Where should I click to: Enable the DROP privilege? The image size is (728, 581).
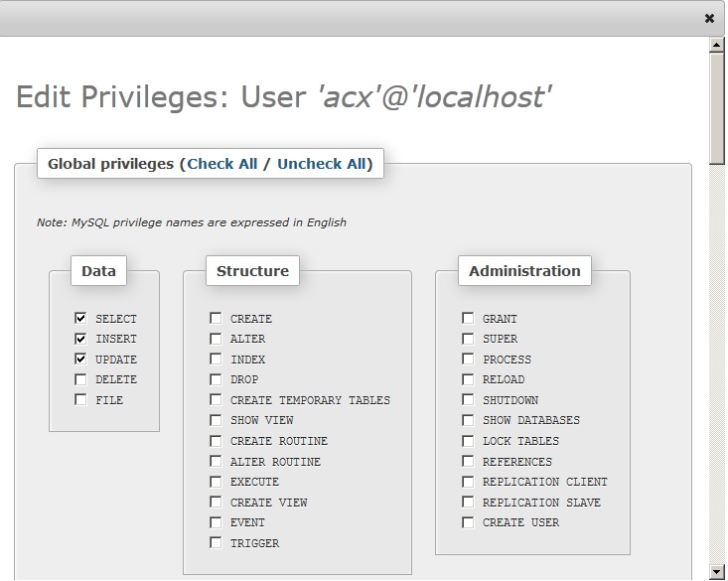pos(216,379)
